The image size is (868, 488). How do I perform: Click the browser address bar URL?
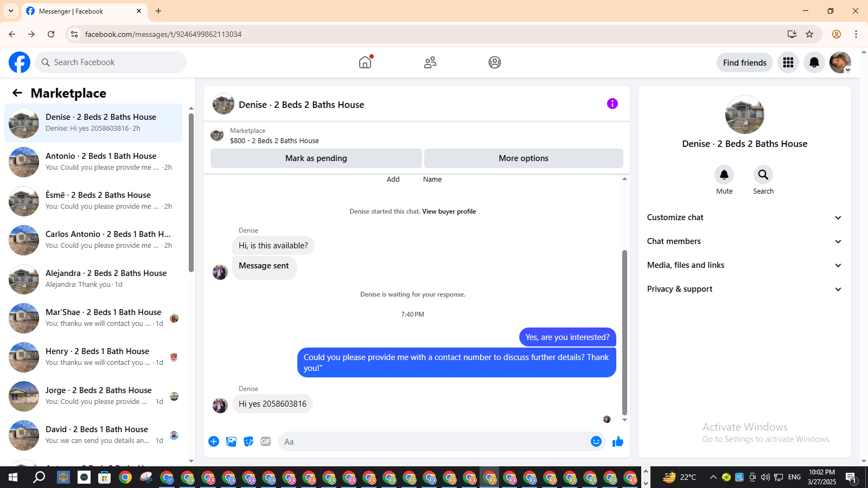(x=163, y=34)
